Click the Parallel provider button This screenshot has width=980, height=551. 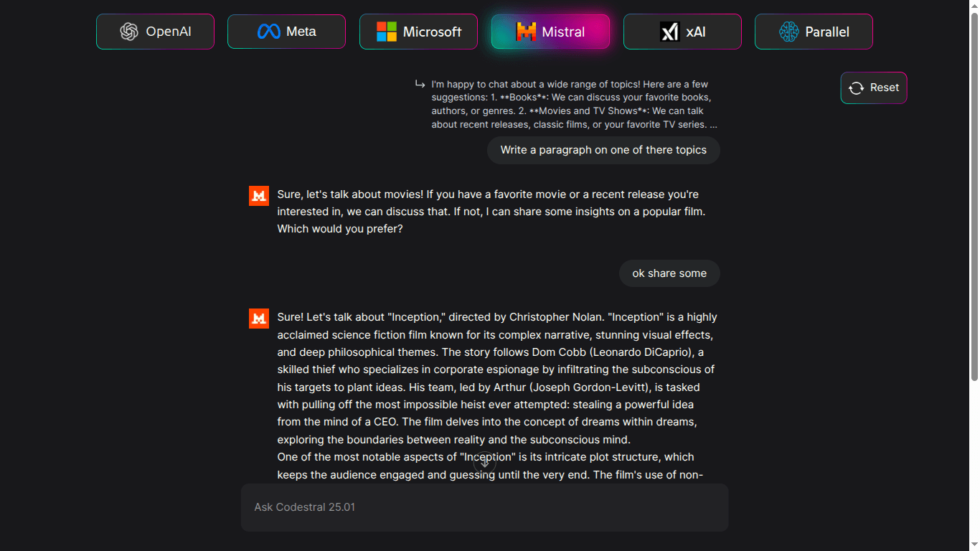pos(814,32)
